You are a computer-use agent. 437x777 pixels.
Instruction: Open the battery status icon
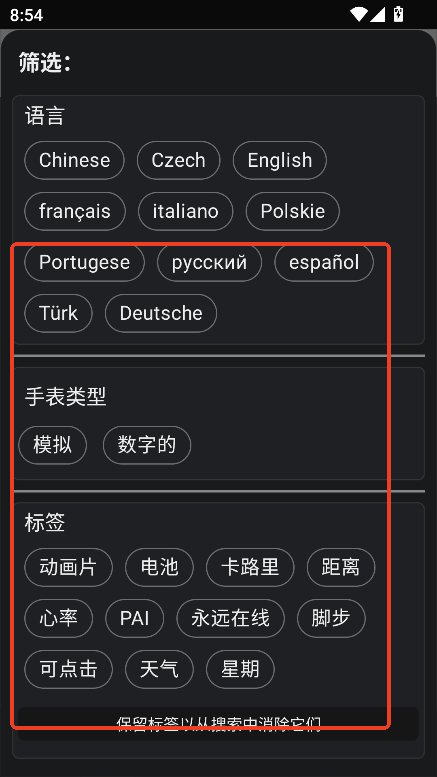click(x=398, y=14)
